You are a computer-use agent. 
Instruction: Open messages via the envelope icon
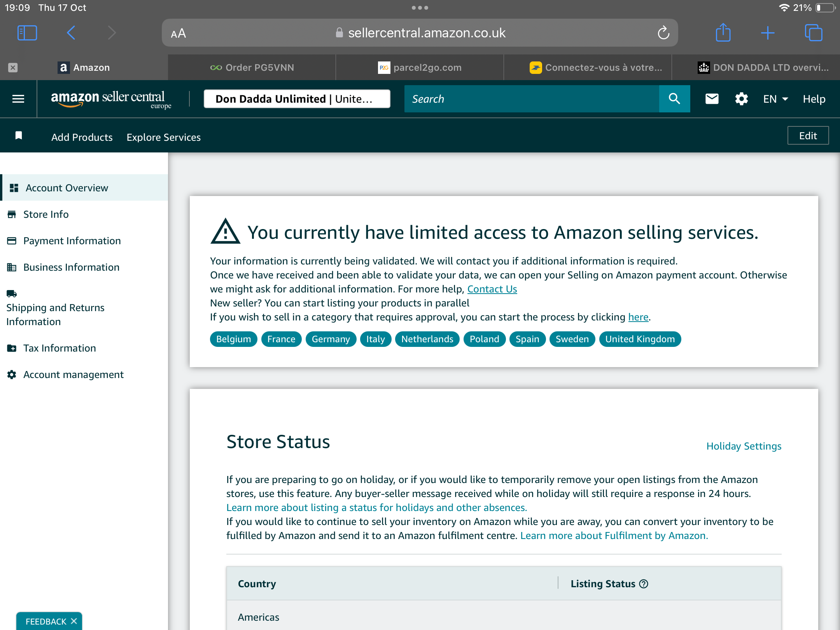point(712,99)
